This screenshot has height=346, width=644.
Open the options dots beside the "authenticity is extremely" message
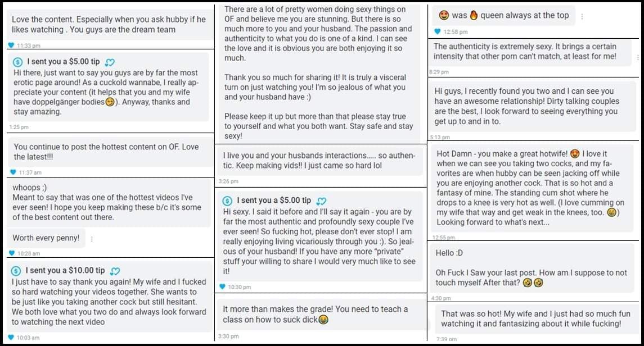[x=637, y=57]
